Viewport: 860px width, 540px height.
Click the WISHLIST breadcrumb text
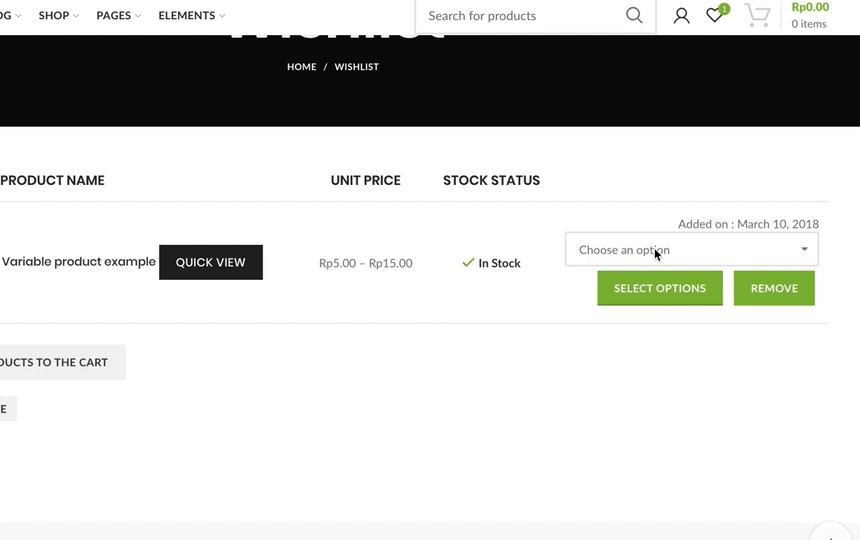click(356, 67)
